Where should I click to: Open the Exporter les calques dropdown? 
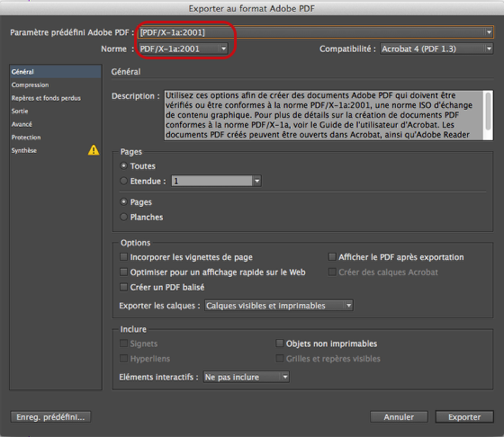tap(279, 306)
